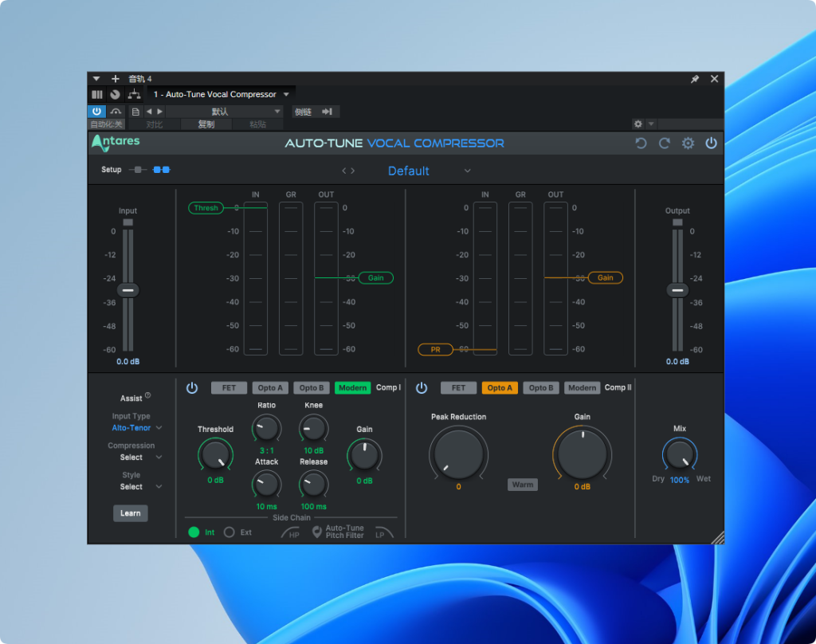The width and height of the screenshot is (816, 644).
Task: Select single compressor Setup icon
Action: [x=138, y=170]
